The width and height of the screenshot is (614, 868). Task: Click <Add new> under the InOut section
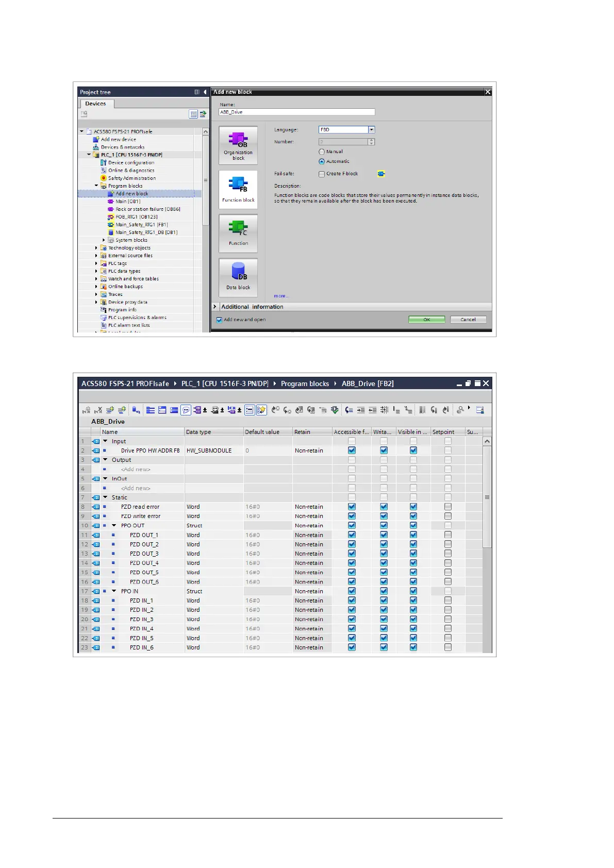coord(136,488)
